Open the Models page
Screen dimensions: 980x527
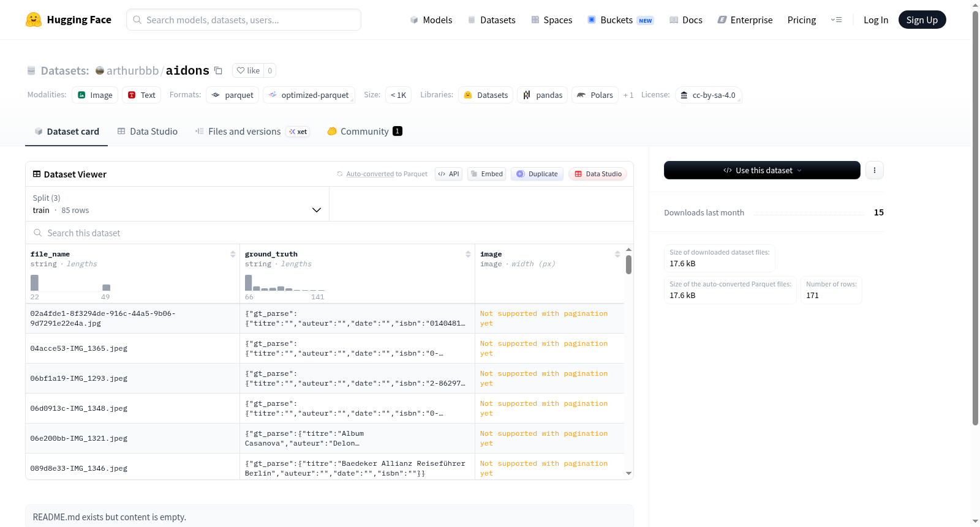point(431,20)
